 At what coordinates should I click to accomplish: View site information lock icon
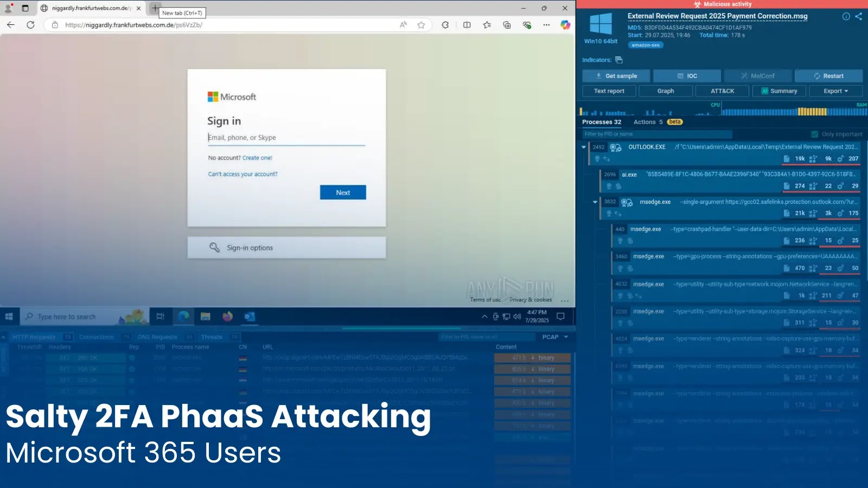coord(55,25)
